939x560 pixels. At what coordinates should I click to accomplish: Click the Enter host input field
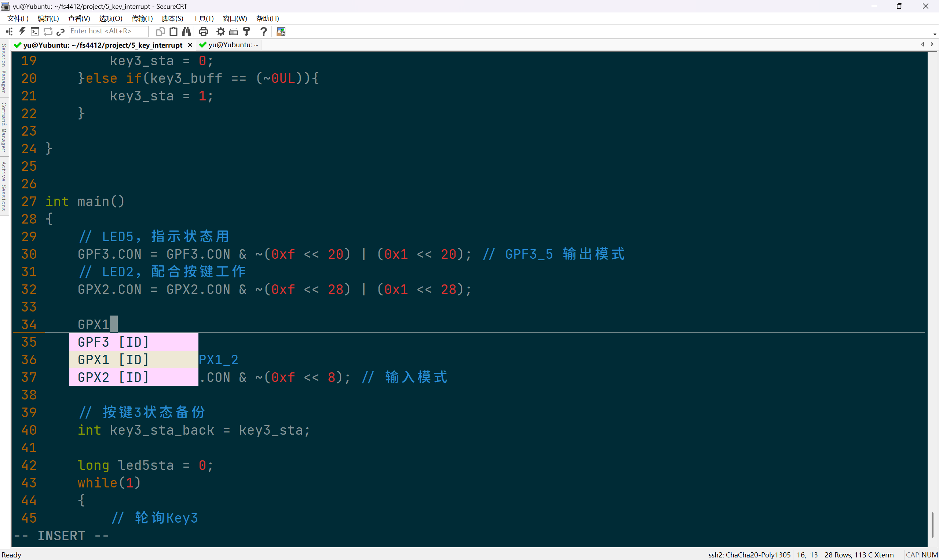[108, 31]
